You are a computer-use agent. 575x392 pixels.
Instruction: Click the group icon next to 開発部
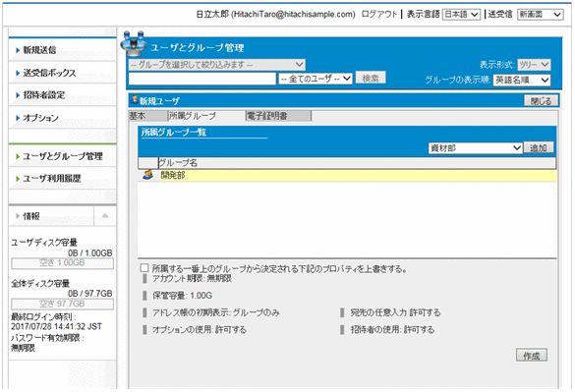[x=148, y=175]
